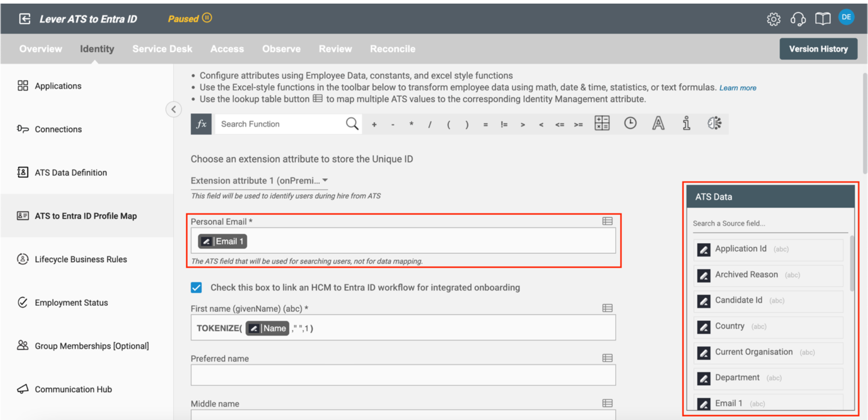Image resolution: width=868 pixels, height=420 pixels.
Task: Open the info functions icon in toolbar
Action: point(686,123)
